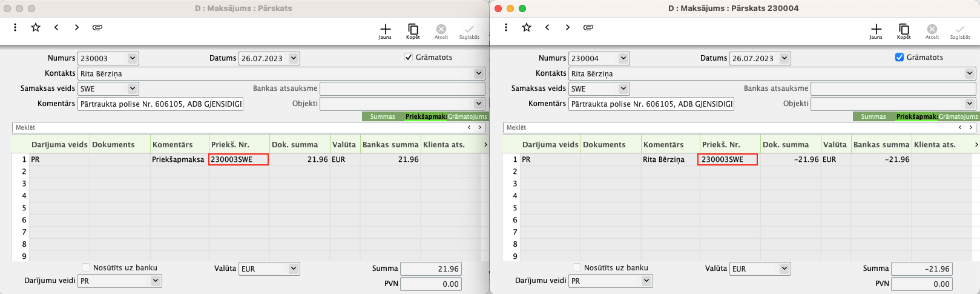Go to next record in left background window
Screen dimensions: 980x294
(77, 27)
